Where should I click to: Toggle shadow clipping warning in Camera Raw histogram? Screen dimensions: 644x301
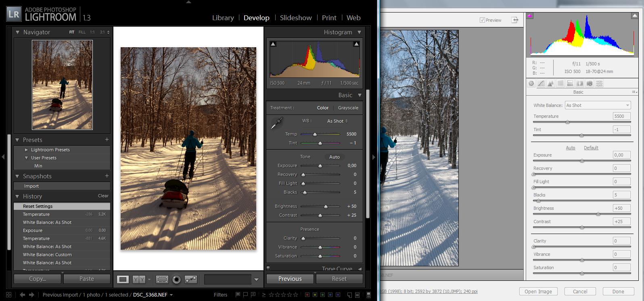(530, 16)
